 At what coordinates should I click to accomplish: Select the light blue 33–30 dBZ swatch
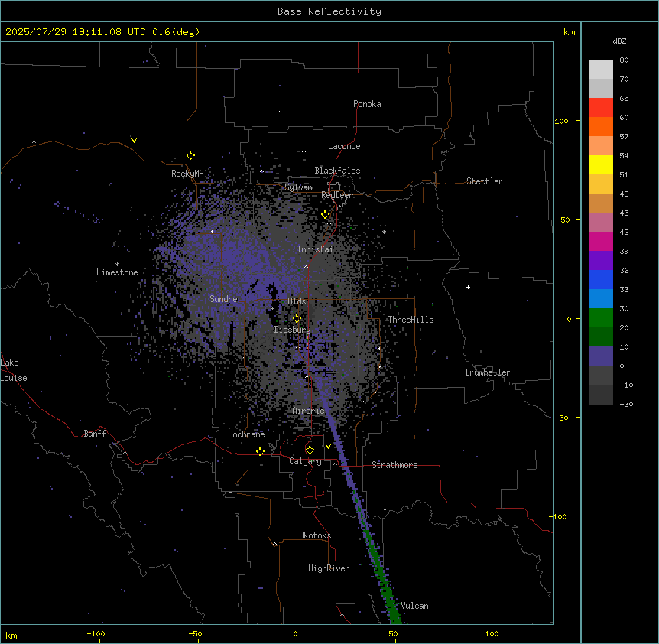[x=601, y=299]
